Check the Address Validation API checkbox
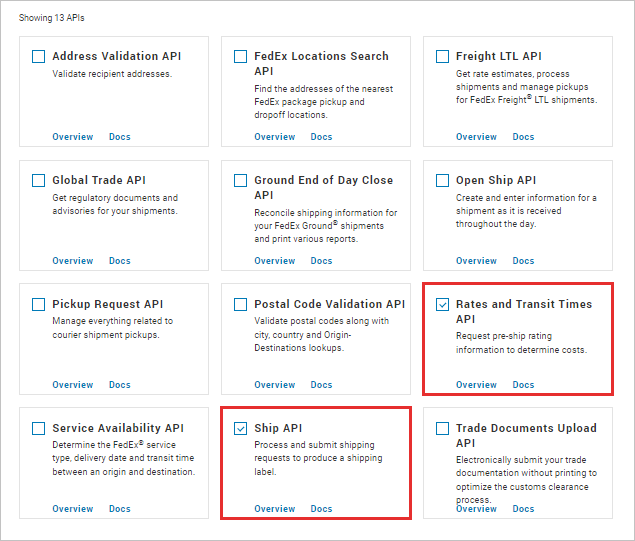Viewport: 635px width, 541px height. (x=39, y=57)
